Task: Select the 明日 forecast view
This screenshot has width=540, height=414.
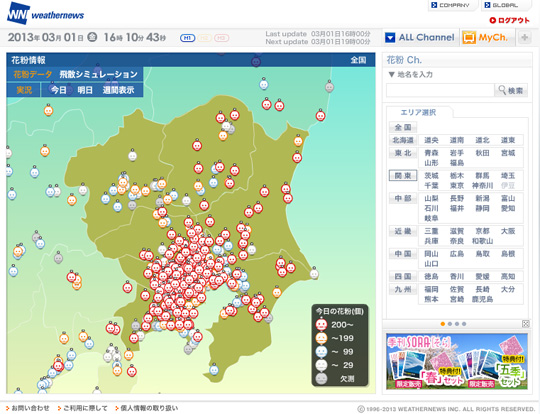Action: pos(85,90)
